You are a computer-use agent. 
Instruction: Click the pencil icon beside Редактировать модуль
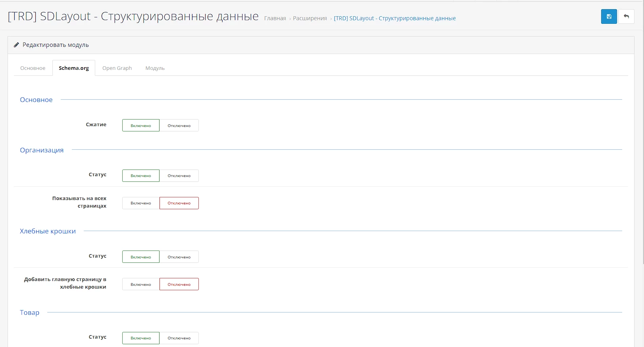tap(16, 45)
